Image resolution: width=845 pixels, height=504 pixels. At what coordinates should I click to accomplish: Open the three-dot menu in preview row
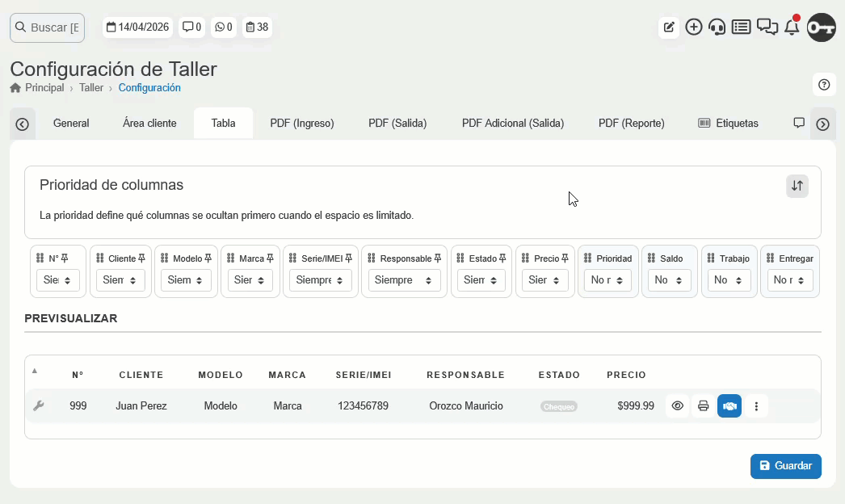[756, 406]
